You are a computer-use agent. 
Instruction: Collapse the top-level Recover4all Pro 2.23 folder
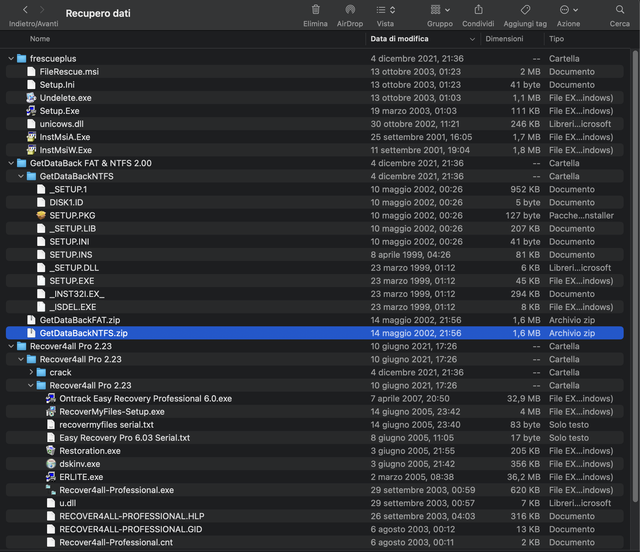[x=11, y=346]
